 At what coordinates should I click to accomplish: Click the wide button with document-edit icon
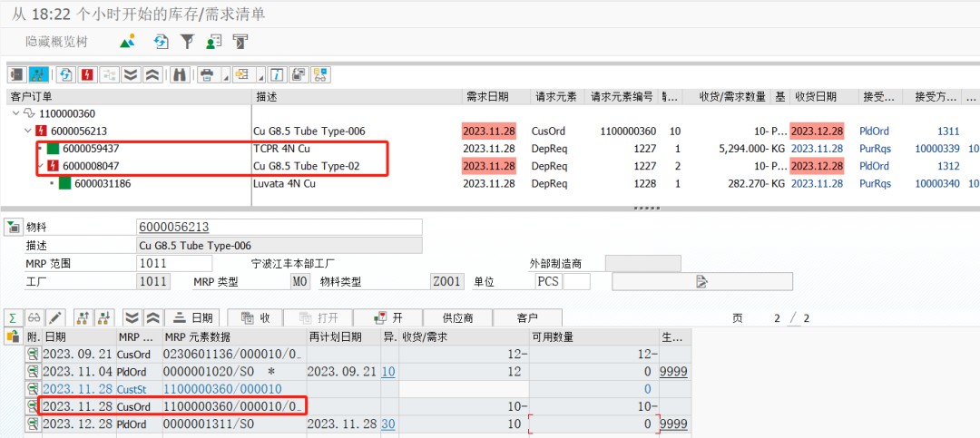coord(701,281)
